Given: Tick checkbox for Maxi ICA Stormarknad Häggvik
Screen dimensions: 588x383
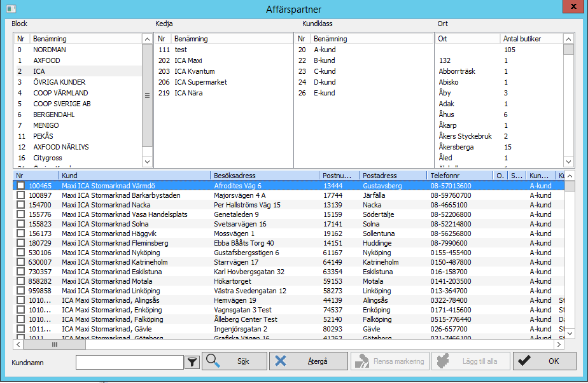Looking at the screenshot, I should (x=20, y=233).
